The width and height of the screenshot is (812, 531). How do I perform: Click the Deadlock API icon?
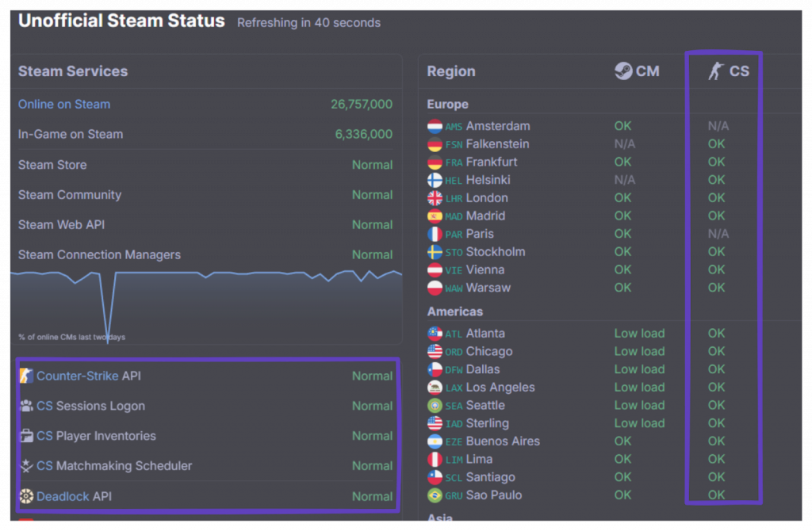(26, 496)
